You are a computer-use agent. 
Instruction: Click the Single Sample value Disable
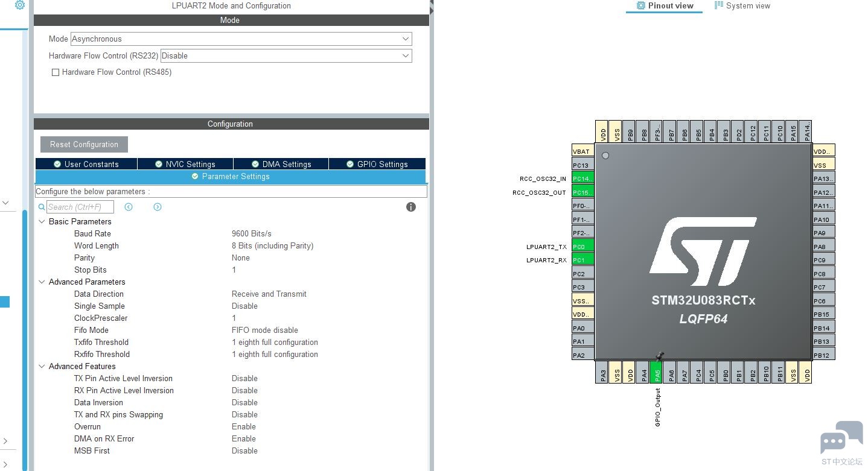244,306
